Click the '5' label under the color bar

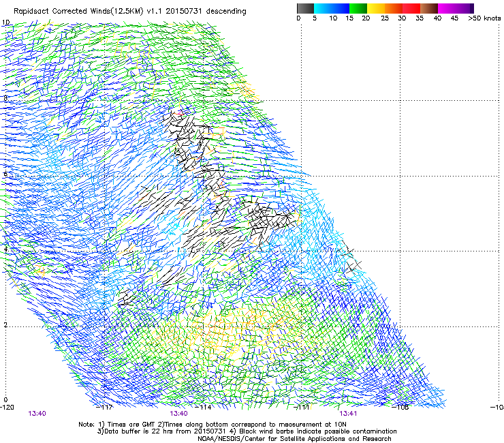click(315, 18)
